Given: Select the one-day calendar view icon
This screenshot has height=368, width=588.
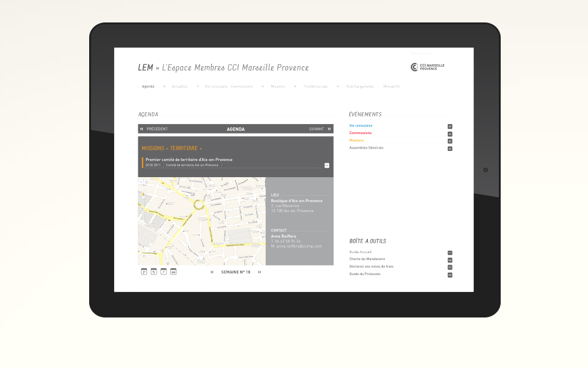Looking at the screenshot, I should (144, 272).
